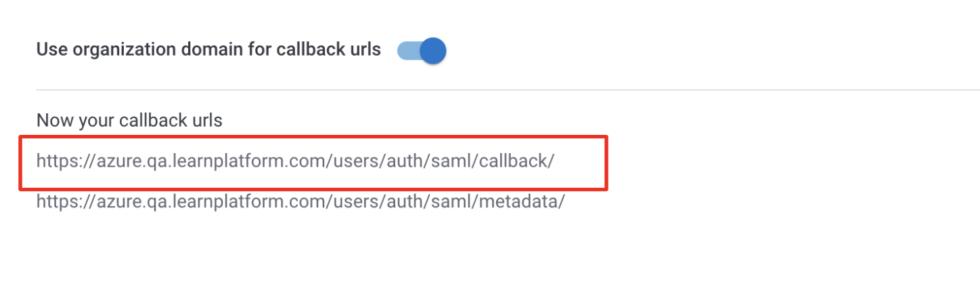Click the blue toggle switch knob
Viewport: 980px width, 286px height.
(x=433, y=51)
